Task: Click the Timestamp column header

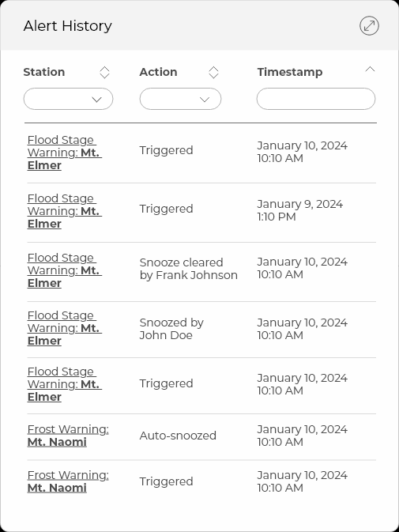Action: 290,72
